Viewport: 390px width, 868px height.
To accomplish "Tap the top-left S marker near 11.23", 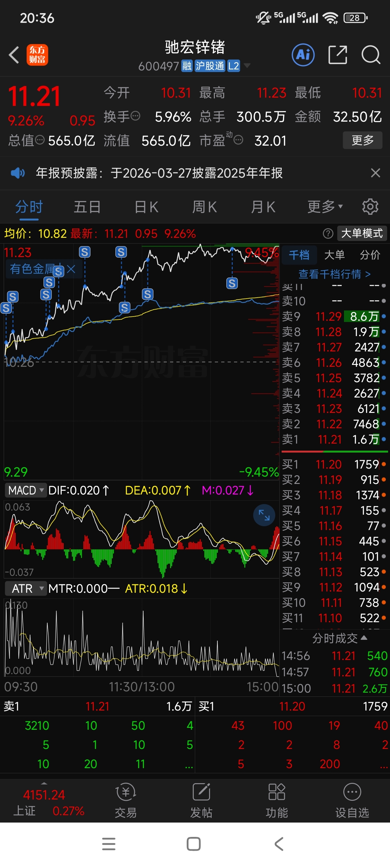I will click(84, 252).
